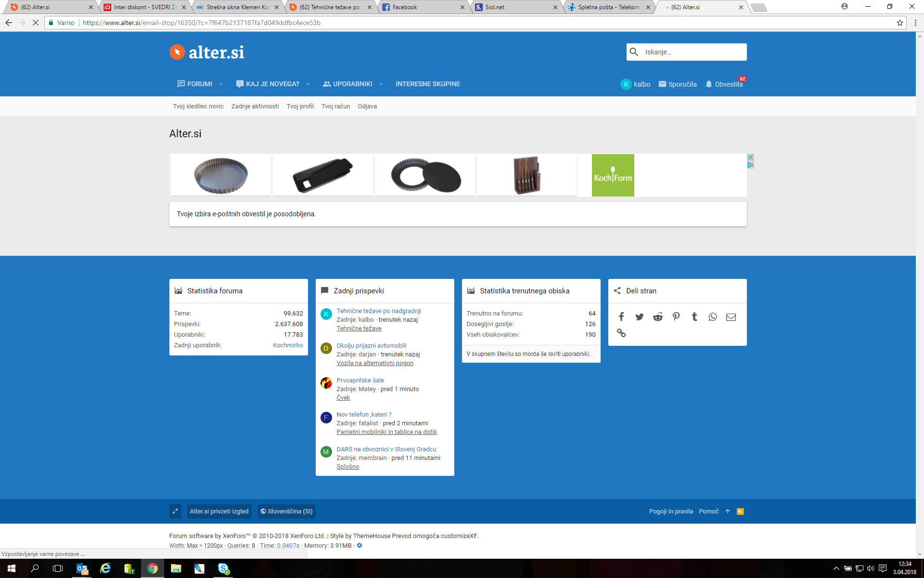Open Tvoj račun link
Image resolution: width=924 pixels, height=578 pixels.
[x=336, y=106]
